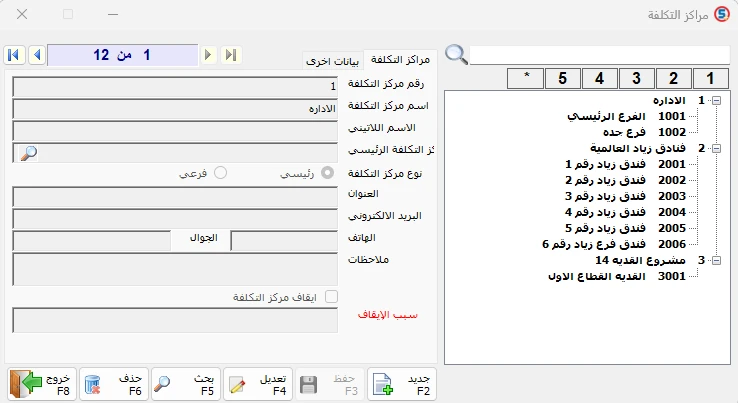Click the asterisk all-levels button
The width and height of the screenshot is (738, 403).
pos(525,78)
